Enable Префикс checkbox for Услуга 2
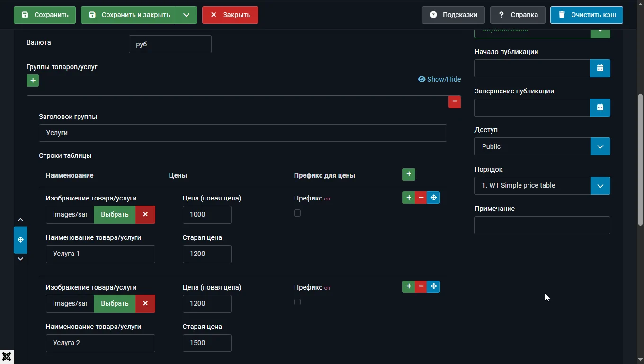Screen dimensions: 644x364 coord(297,302)
